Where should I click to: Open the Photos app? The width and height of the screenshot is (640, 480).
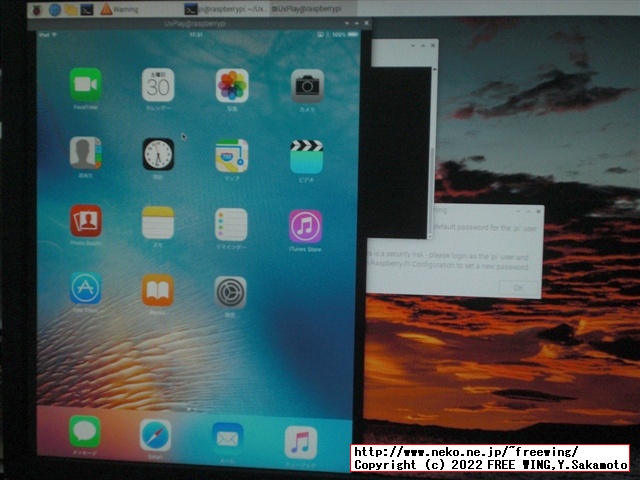tap(232, 86)
